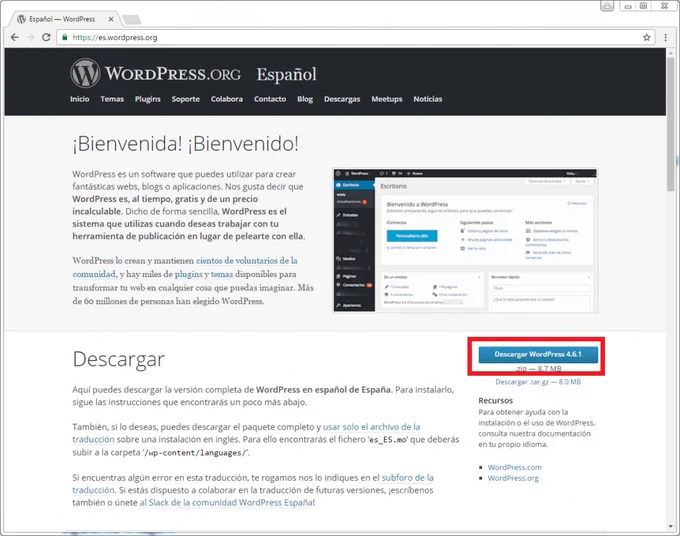Click the scrollbar down arrow
The image size is (680, 536).
tap(670, 526)
